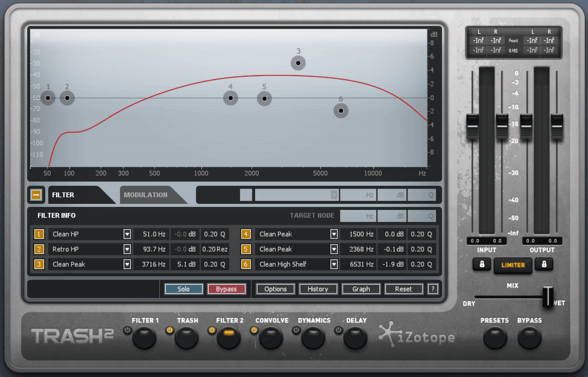588x377 pixels.
Task: Collapse the filter panel with minus icon
Action: point(36,195)
